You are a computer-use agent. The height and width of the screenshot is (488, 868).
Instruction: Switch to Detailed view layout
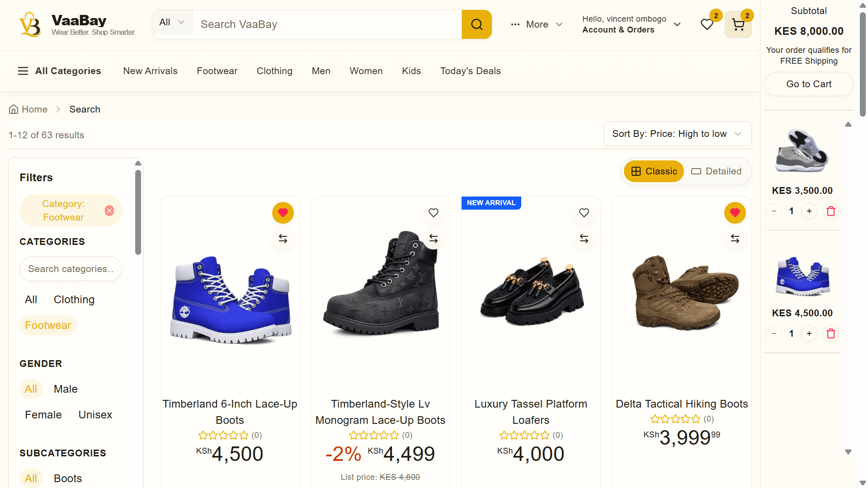[717, 171]
